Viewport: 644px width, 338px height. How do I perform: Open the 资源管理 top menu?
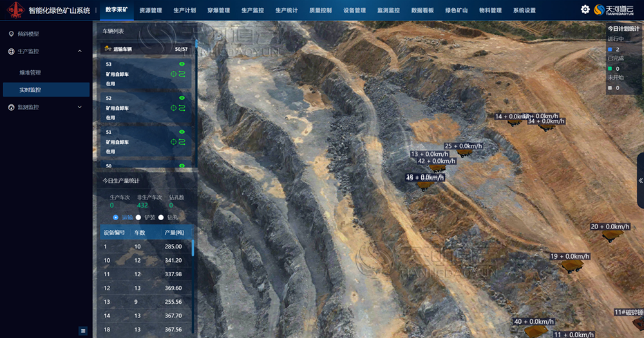click(x=150, y=10)
